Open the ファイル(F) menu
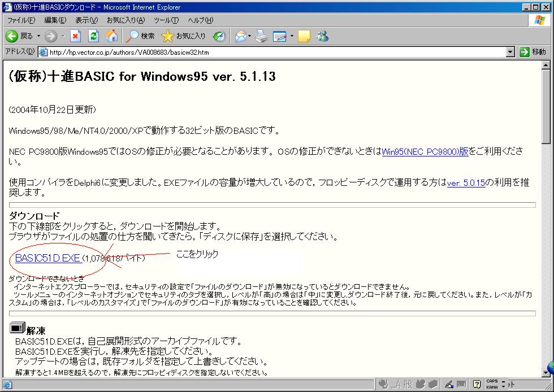554x392 pixels. [x=21, y=20]
